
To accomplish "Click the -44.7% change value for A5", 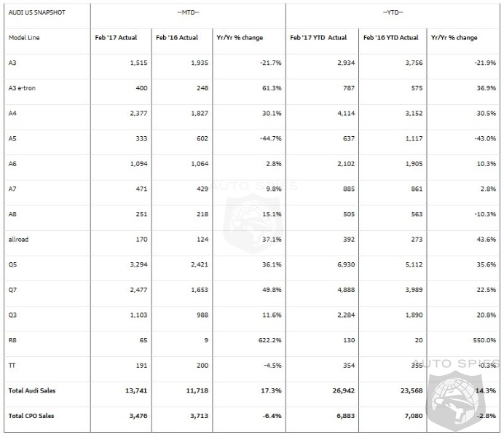I will 251,139.
